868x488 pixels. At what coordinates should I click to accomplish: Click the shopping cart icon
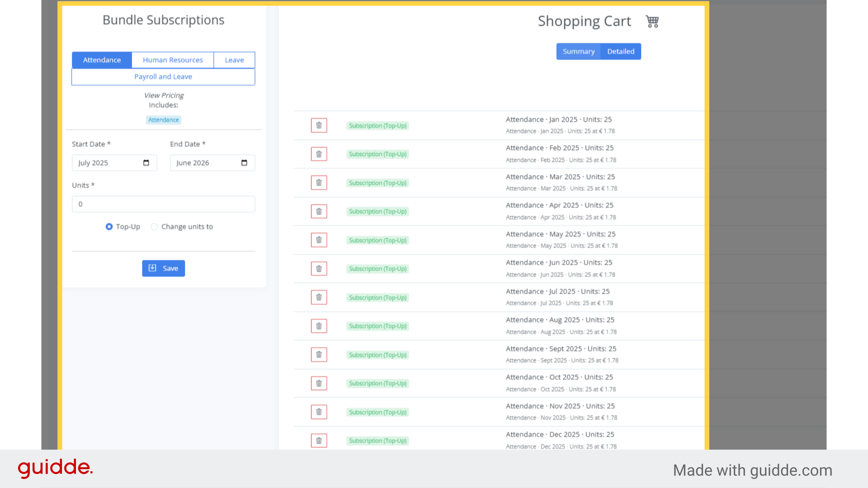coord(652,21)
